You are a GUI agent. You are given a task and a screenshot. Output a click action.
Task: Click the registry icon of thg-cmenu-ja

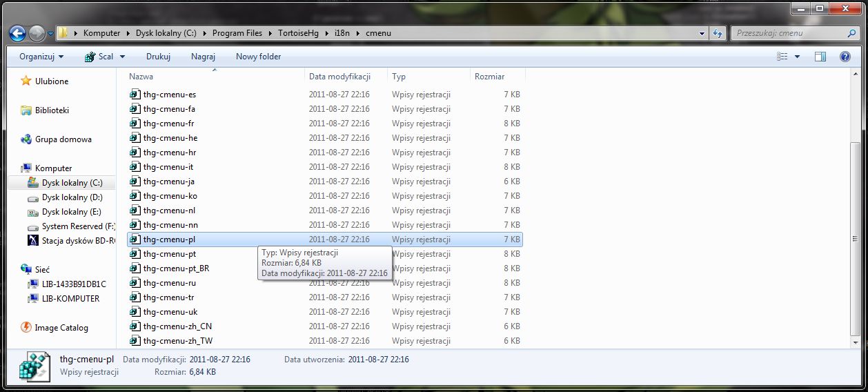(135, 182)
